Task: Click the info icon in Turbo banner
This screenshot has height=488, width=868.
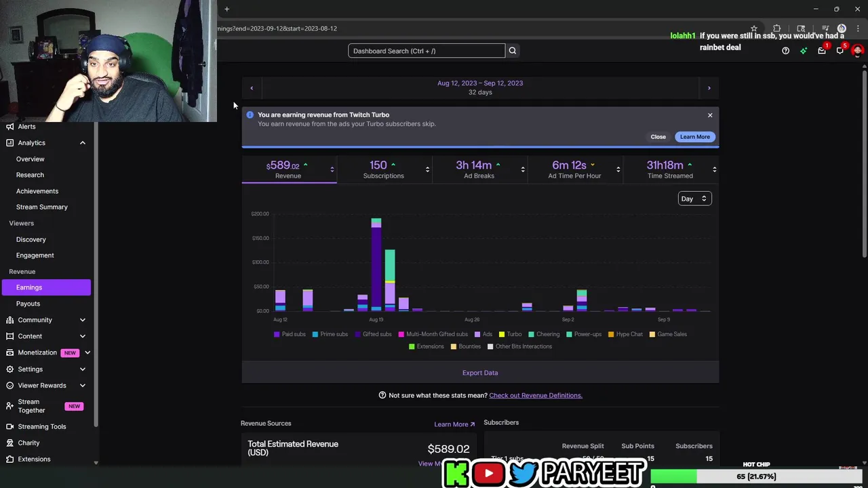Action: click(250, 115)
